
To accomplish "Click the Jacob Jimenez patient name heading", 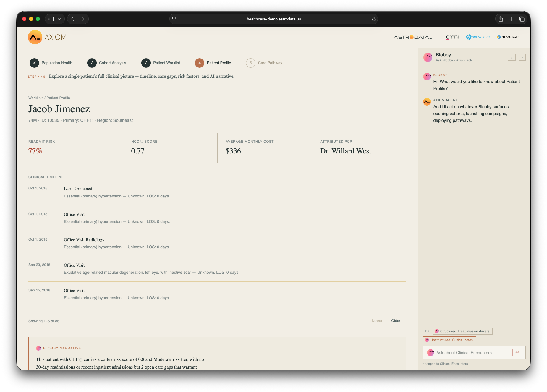I will (59, 109).
